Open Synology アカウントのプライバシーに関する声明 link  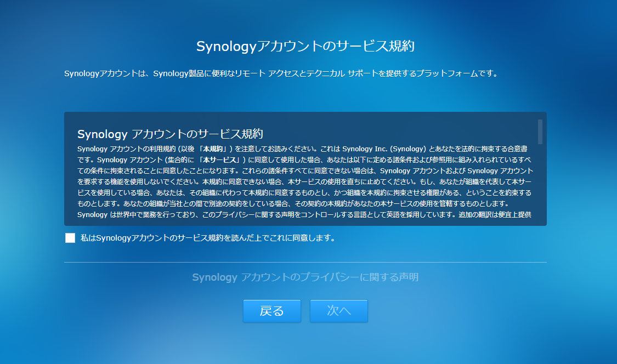click(305, 277)
